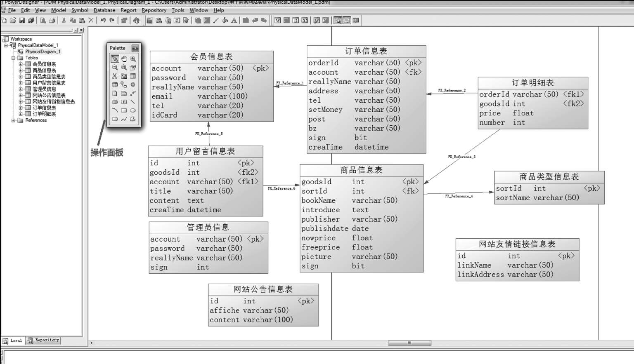Close the Palette panel
This screenshot has height=364, width=634.
[x=135, y=48]
